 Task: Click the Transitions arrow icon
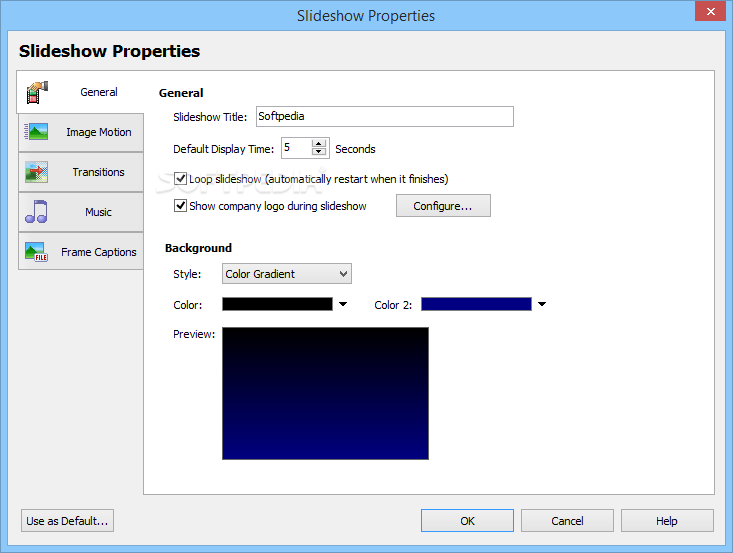(x=36, y=172)
